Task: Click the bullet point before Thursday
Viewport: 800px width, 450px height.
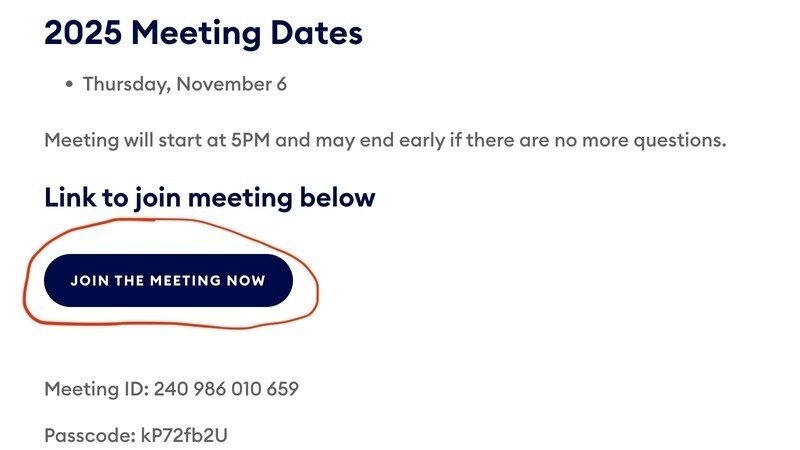Action: [x=69, y=85]
